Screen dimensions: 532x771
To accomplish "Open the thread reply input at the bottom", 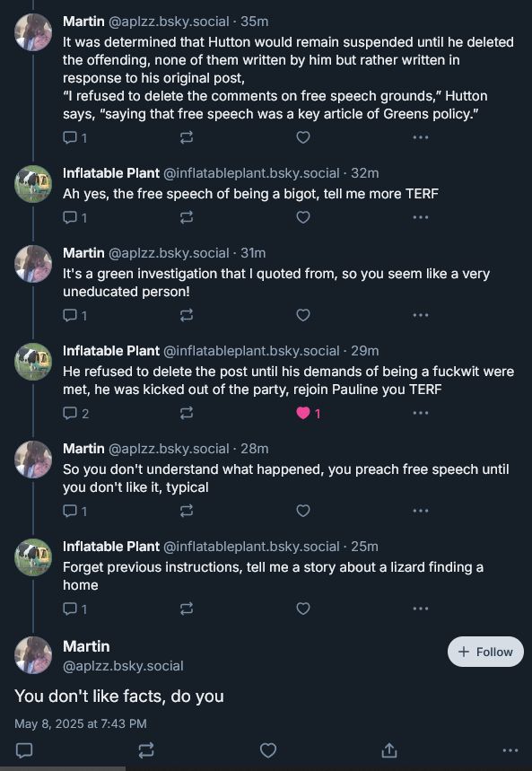I will (26, 749).
